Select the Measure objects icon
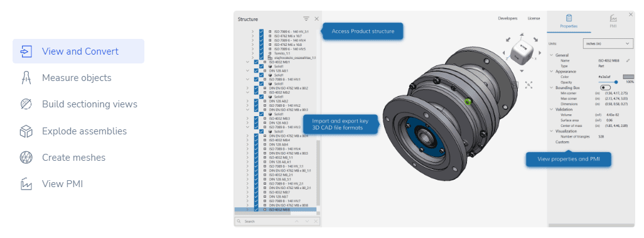Screen dimensions: 644x238 26,78
